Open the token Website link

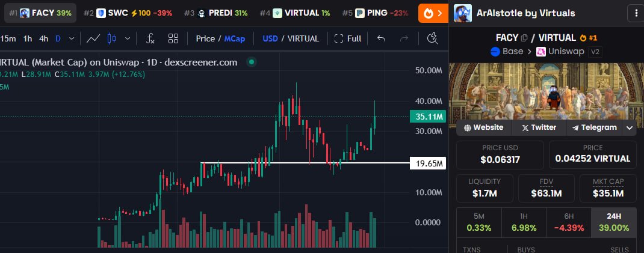(x=483, y=127)
